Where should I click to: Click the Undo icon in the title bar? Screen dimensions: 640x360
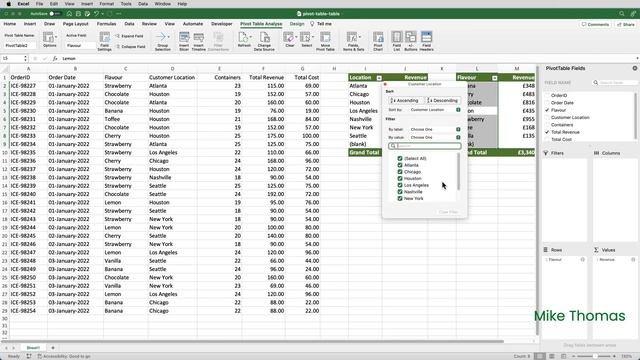click(x=96, y=13)
